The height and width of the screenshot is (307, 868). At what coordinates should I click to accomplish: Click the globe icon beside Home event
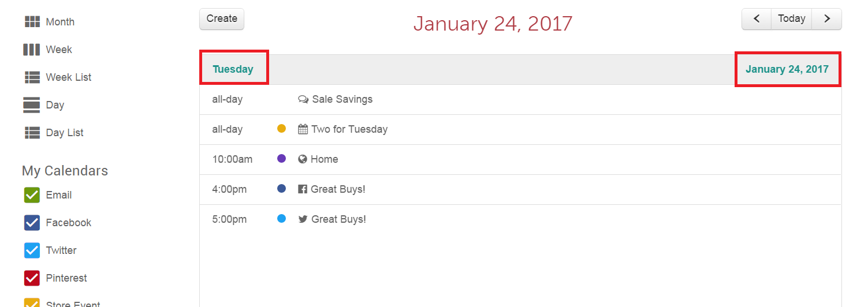(303, 159)
